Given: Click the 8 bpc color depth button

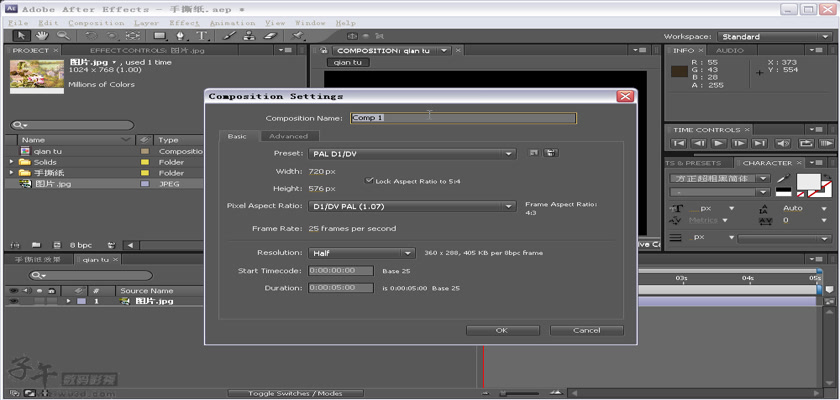Looking at the screenshot, I should coord(81,245).
